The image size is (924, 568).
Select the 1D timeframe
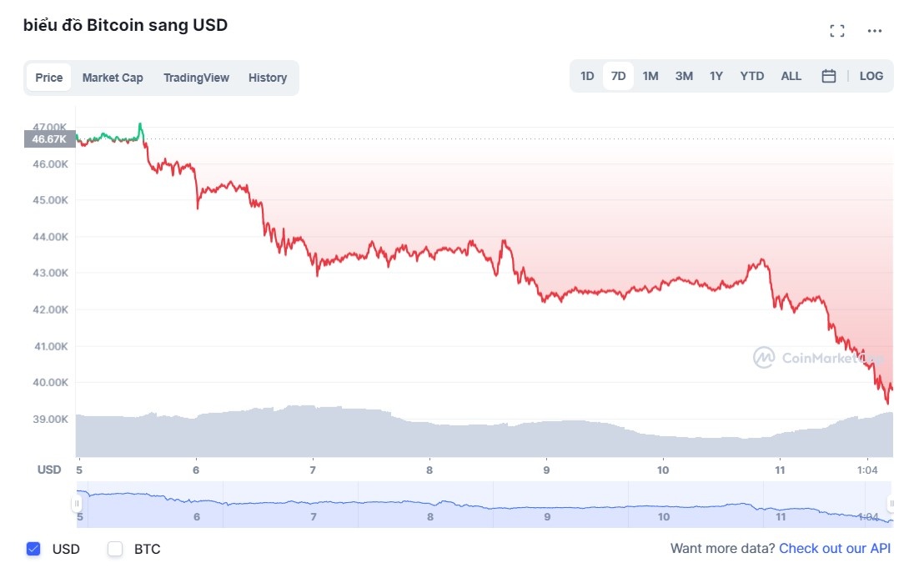coord(587,75)
